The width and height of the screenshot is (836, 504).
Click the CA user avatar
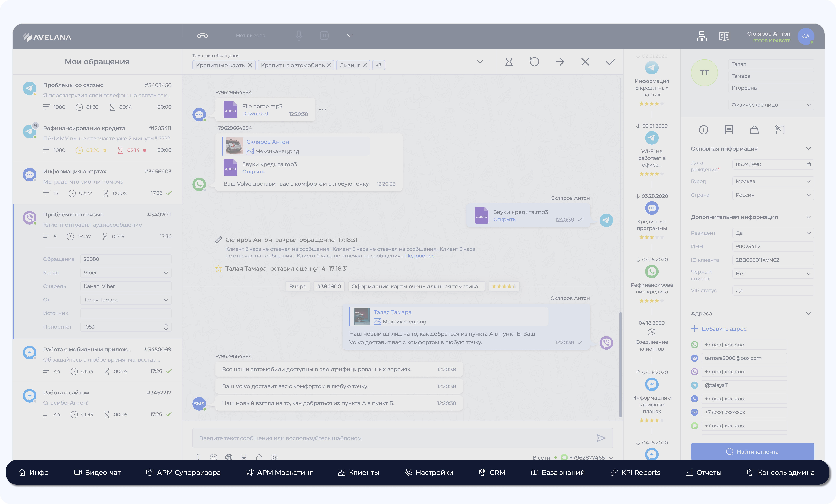pyautogui.click(x=806, y=36)
